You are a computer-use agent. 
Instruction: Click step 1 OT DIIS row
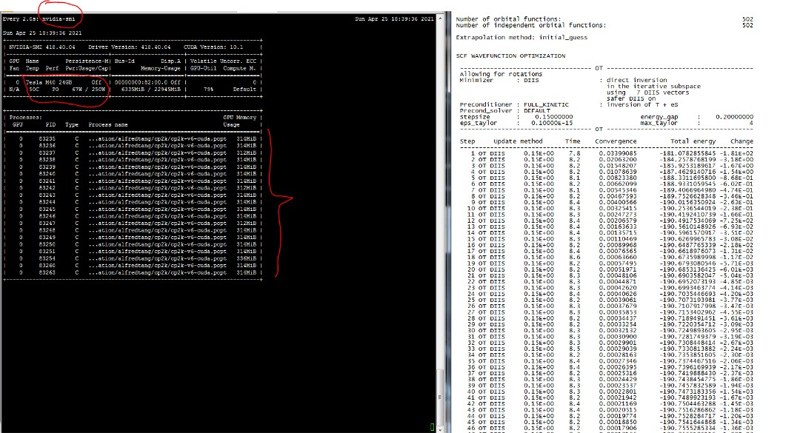[607, 153]
